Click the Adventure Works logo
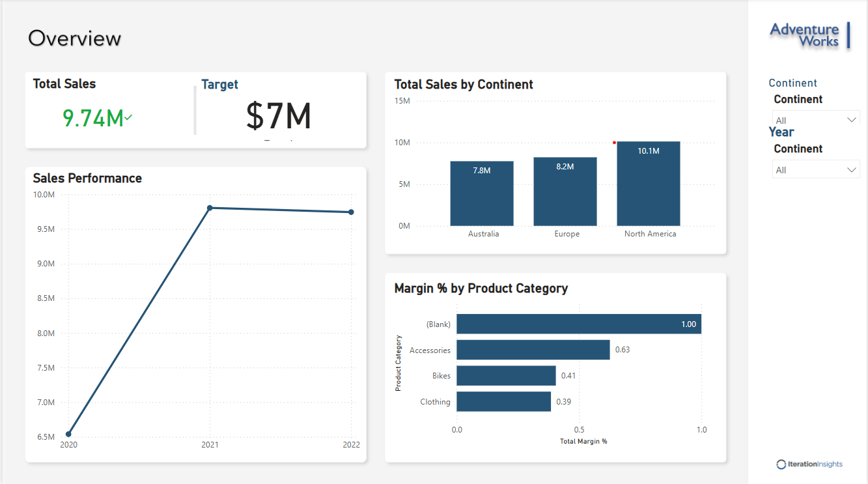 (809, 35)
